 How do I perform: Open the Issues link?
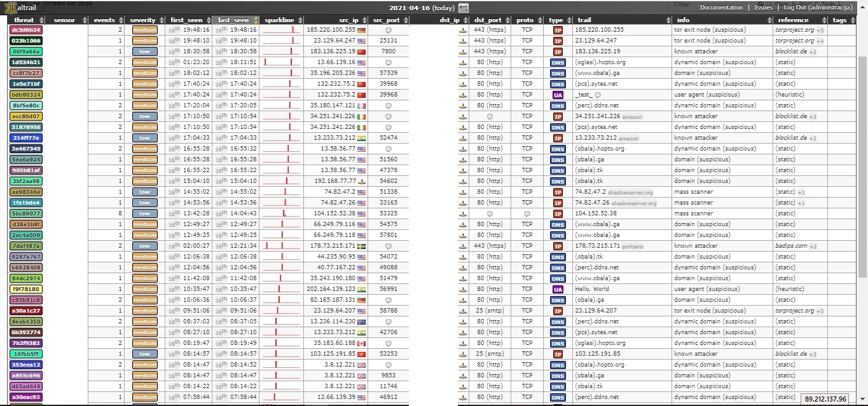point(764,8)
